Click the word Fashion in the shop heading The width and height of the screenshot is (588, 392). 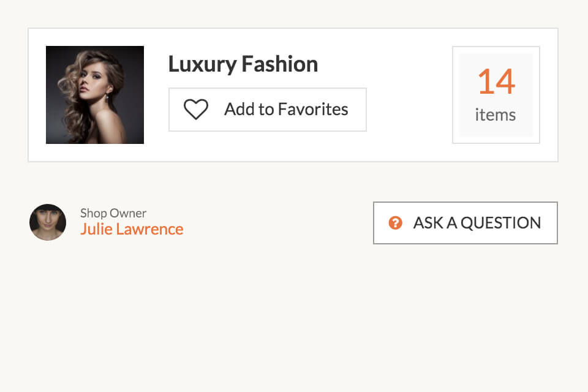click(x=280, y=64)
